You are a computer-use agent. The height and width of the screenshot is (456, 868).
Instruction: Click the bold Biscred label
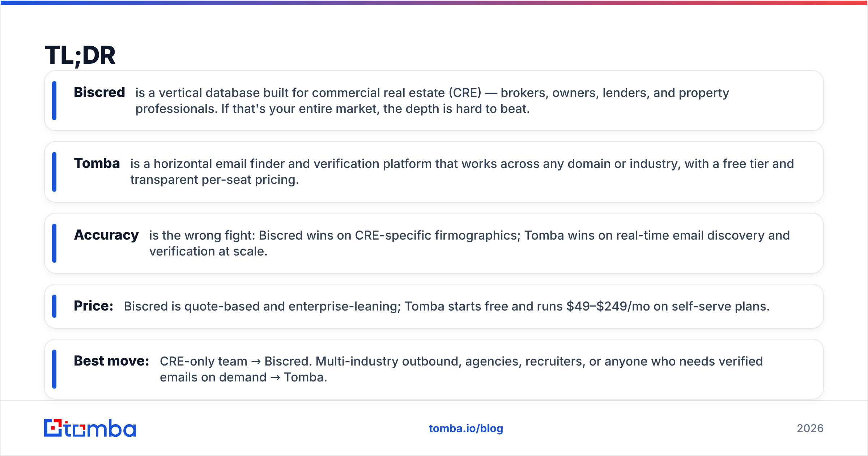99,92
